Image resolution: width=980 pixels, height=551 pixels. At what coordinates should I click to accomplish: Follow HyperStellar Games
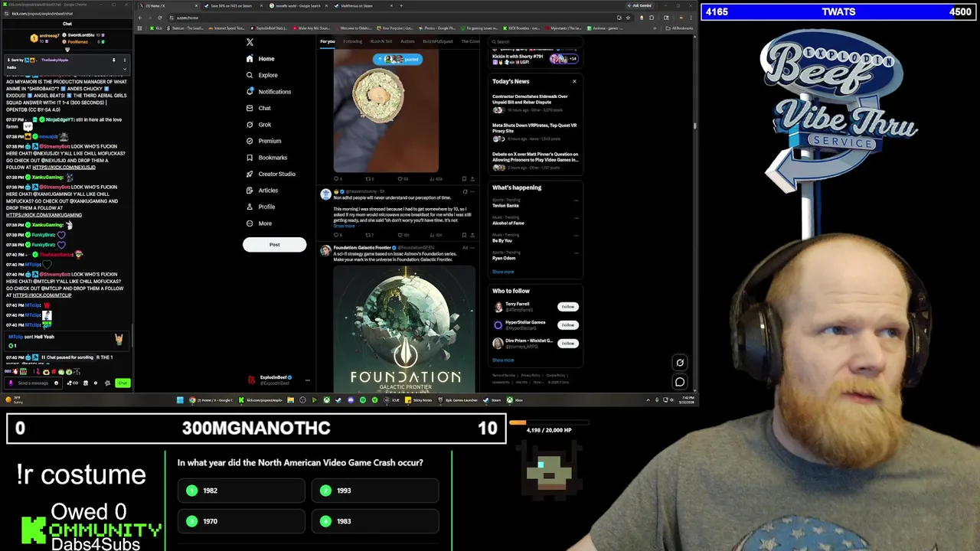coord(567,325)
